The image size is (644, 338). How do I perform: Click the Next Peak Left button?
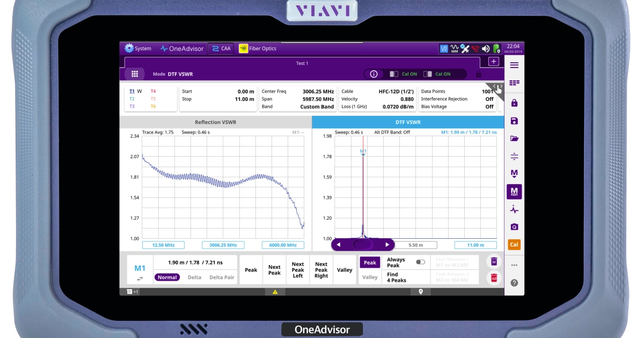click(297, 269)
